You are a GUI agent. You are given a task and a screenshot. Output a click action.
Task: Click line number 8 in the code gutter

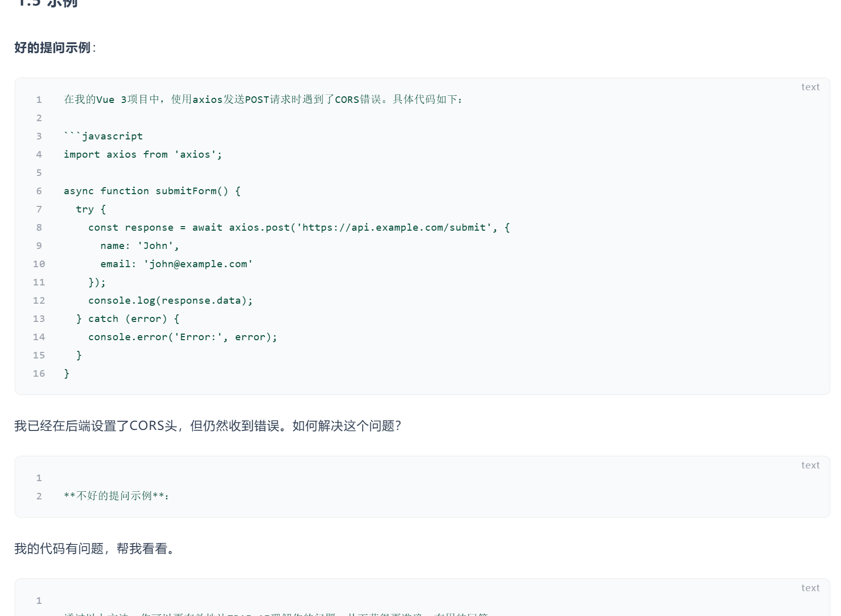point(39,227)
